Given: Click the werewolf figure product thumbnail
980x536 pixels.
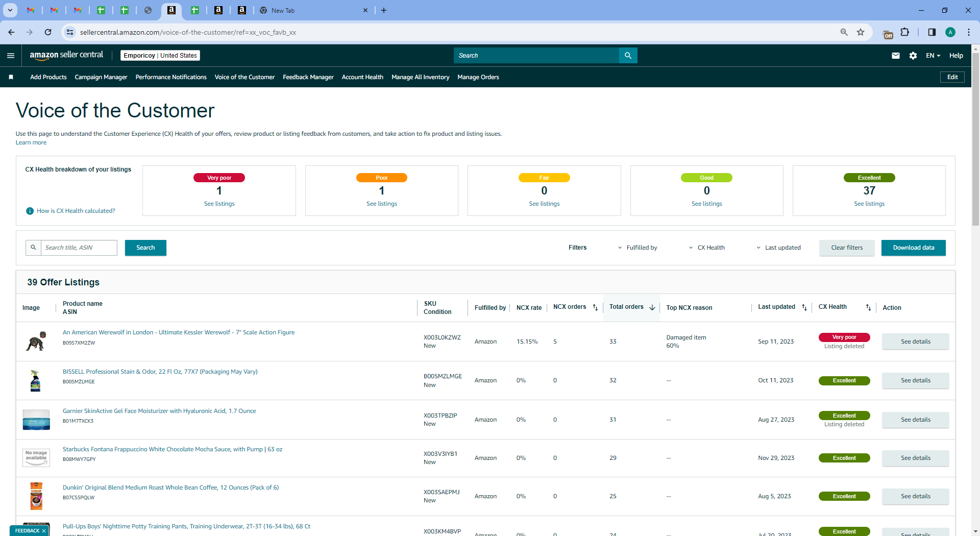Looking at the screenshot, I should click(36, 341).
